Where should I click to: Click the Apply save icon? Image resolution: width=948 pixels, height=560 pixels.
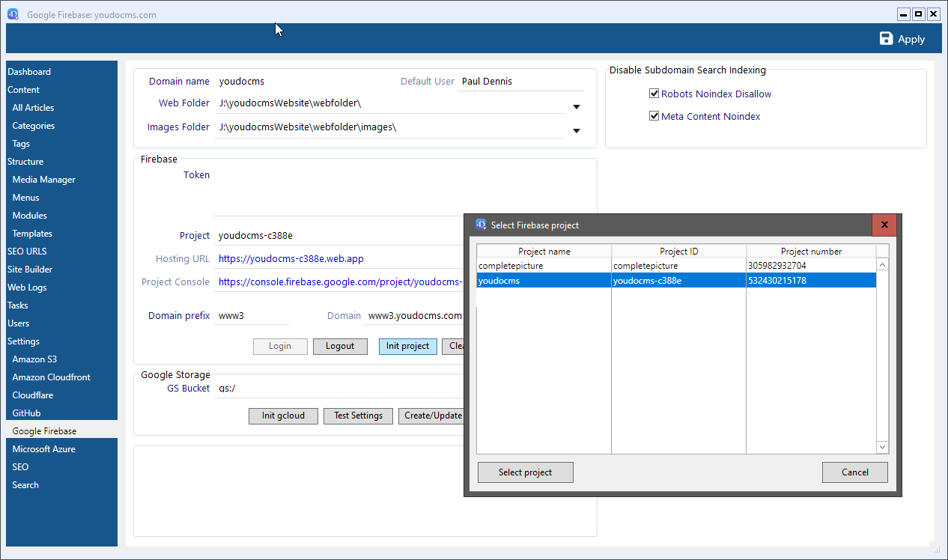tap(887, 39)
